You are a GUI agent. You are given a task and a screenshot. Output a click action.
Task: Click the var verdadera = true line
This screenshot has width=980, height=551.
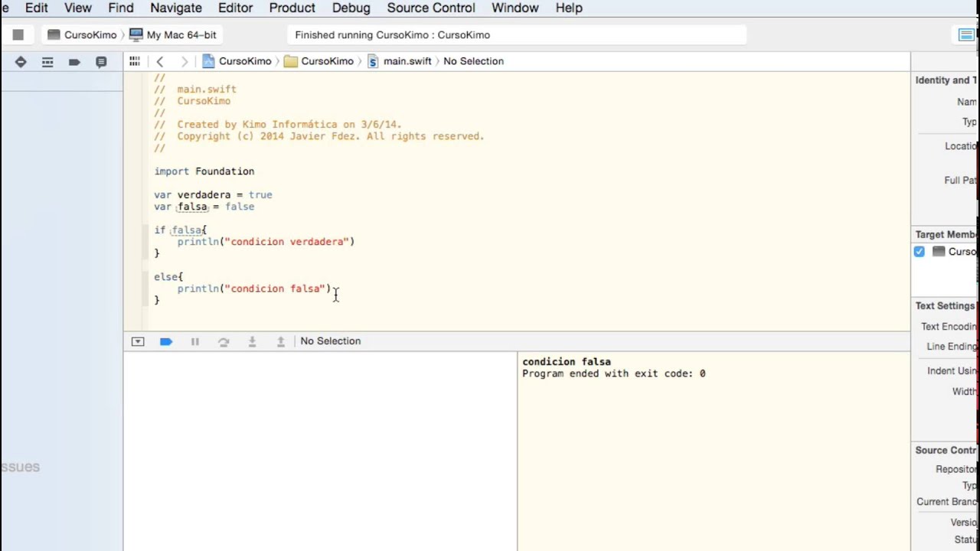(213, 195)
